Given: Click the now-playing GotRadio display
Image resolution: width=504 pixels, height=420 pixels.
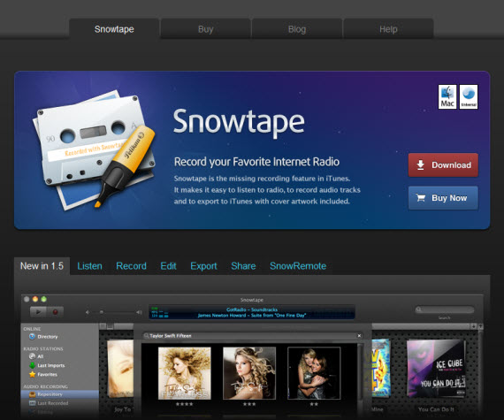Looking at the screenshot, I should pos(252,312).
